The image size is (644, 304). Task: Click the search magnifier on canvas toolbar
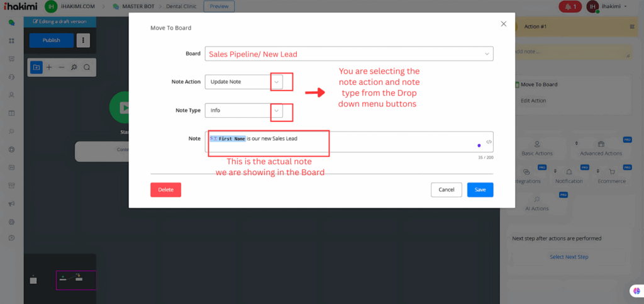click(87, 67)
